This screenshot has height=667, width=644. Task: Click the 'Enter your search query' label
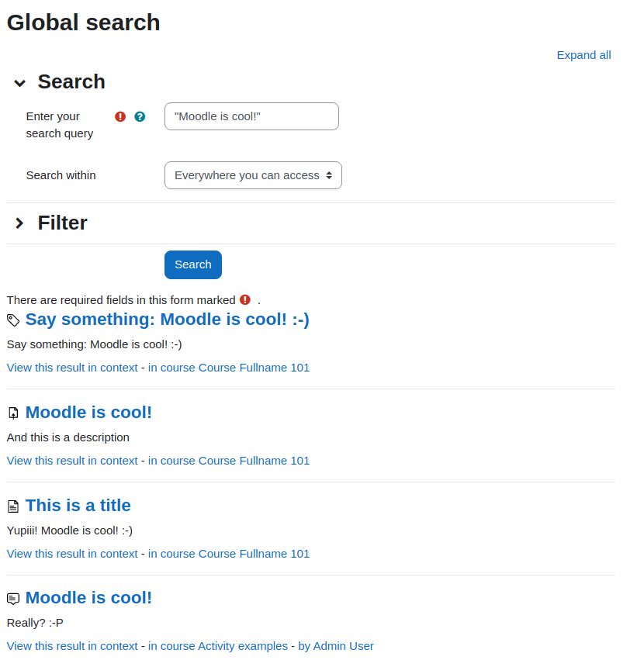pos(60,125)
